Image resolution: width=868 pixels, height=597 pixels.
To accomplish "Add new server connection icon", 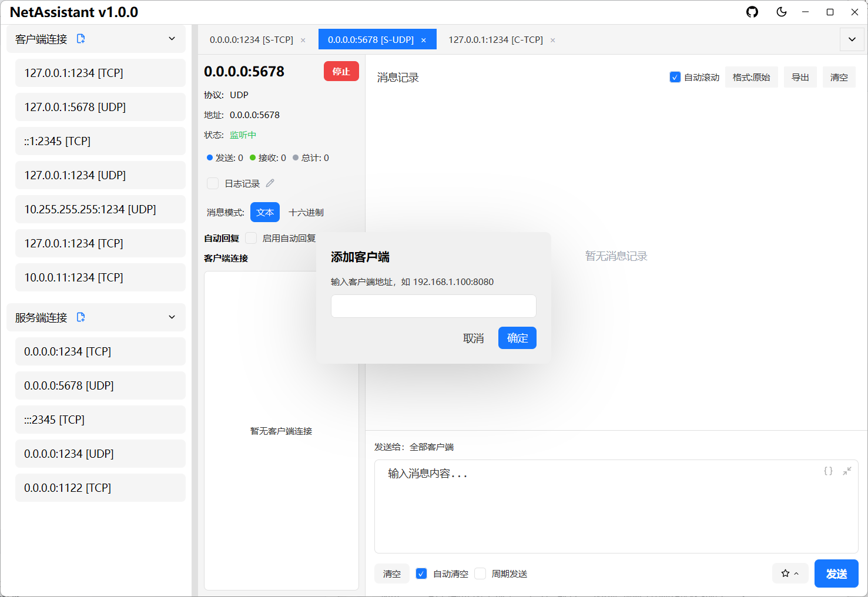I will pos(81,317).
